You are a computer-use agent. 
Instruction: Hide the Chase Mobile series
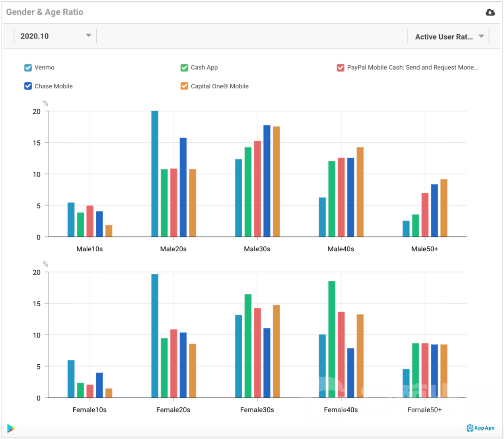(x=28, y=86)
